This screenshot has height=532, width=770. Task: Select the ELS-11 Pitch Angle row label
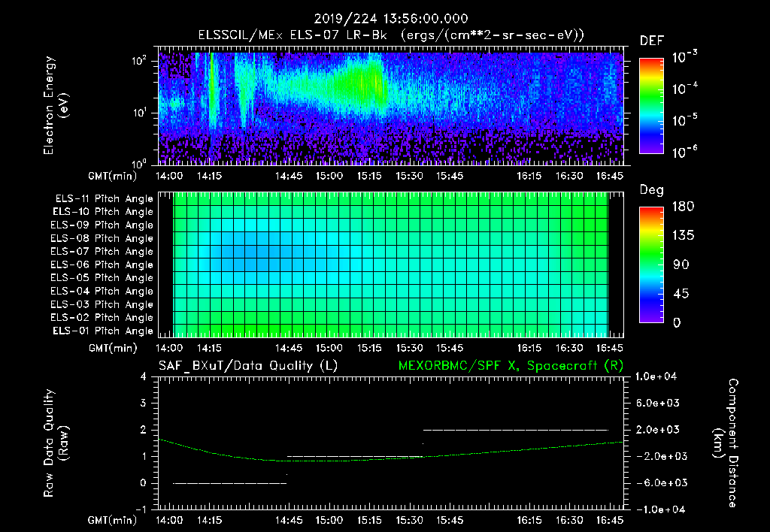pos(104,199)
